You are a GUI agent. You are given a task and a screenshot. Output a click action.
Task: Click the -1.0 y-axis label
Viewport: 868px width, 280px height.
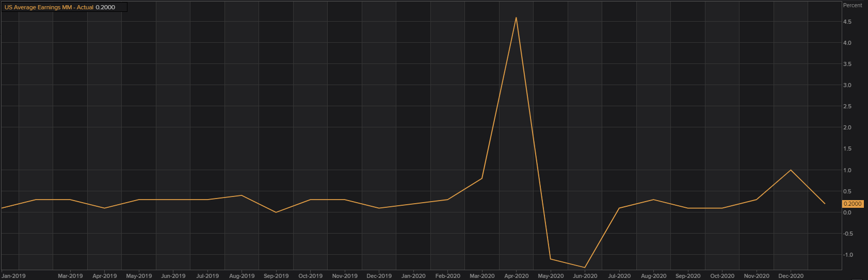(x=847, y=255)
